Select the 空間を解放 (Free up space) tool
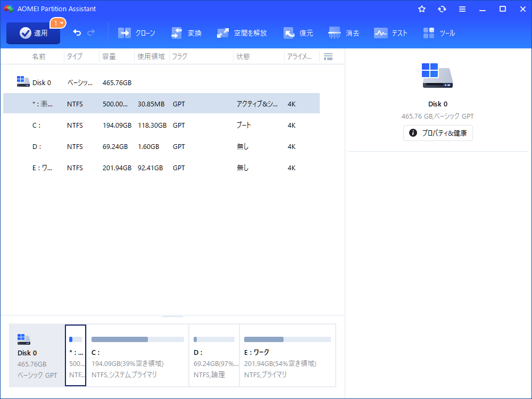The height and width of the screenshot is (399, 532). pyautogui.click(x=242, y=32)
